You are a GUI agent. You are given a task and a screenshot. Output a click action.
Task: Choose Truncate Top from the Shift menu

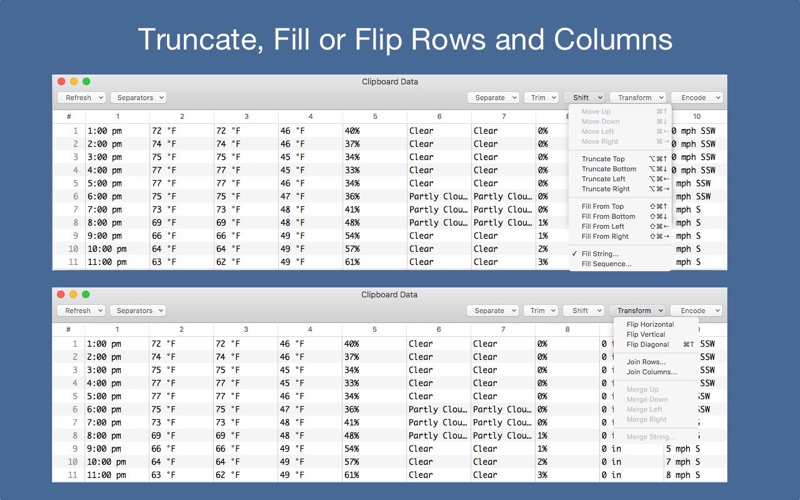tap(603, 159)
